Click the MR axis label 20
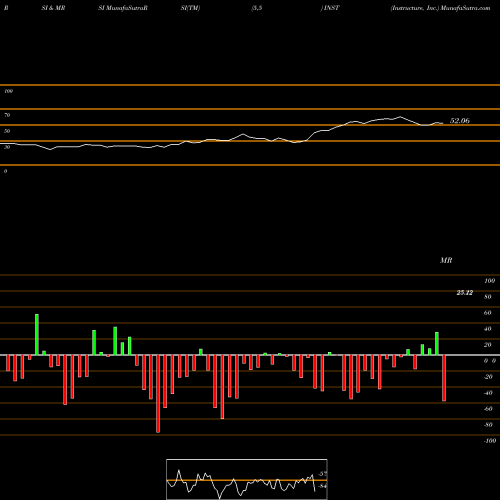Image resolution: width=500 pixels, height=500 pixels. 488,345
